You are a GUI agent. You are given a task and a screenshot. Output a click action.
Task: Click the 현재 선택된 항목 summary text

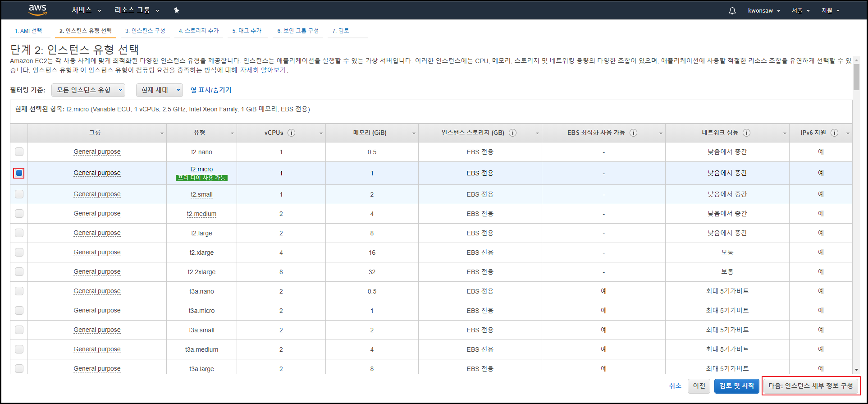point(162,109)
